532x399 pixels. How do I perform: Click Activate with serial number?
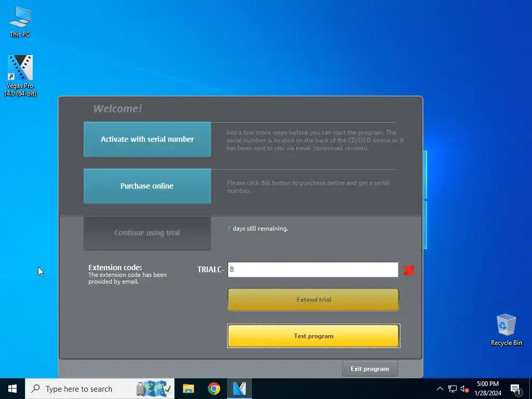click(147, 139)
